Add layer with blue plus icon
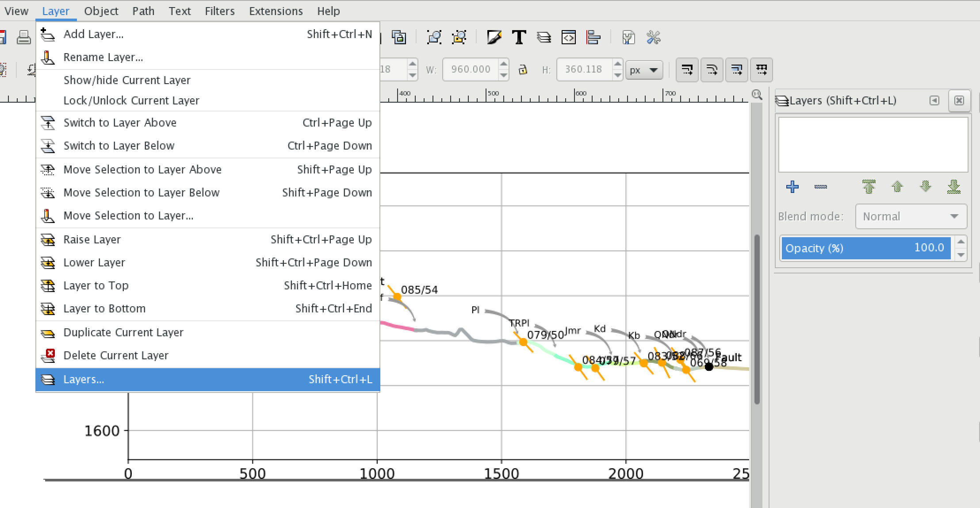This screenshot has width=980, height=508. click(x=792, y=187)
